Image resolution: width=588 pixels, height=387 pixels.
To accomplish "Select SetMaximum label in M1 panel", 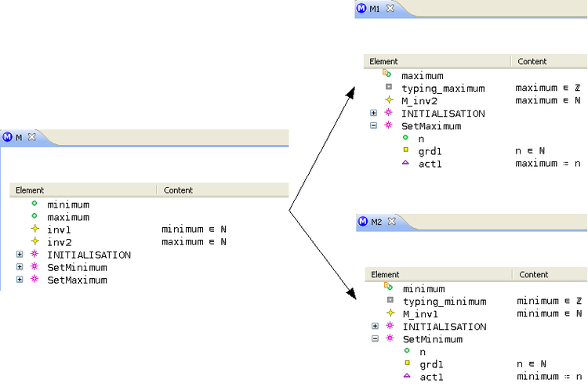I will coord(431,126).
